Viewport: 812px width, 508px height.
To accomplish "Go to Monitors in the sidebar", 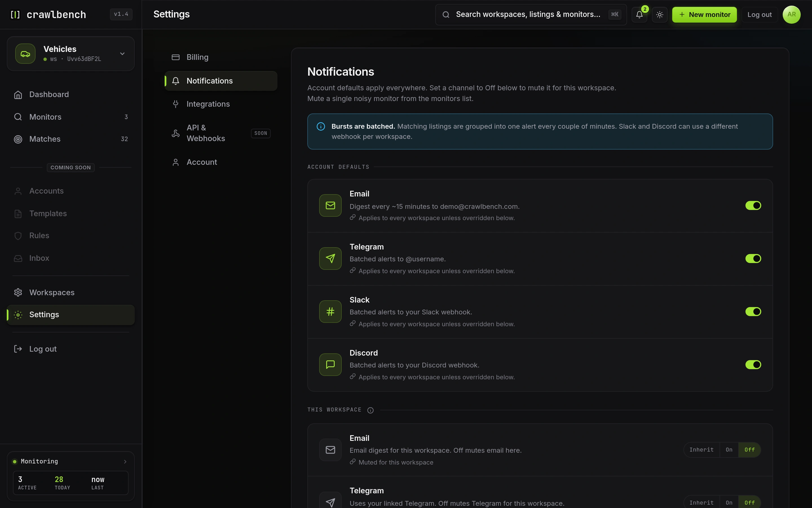I will pos(71,117).
